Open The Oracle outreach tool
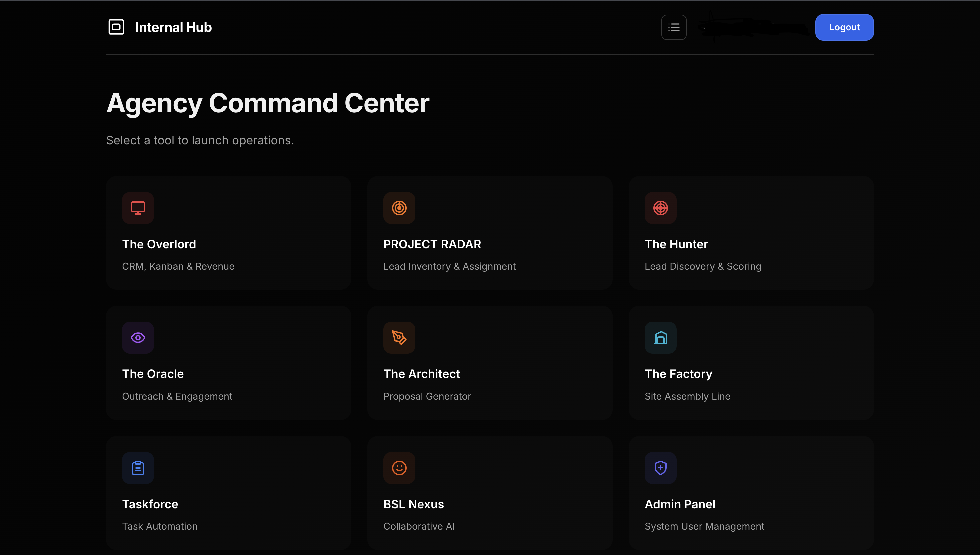 coord(228,363)
